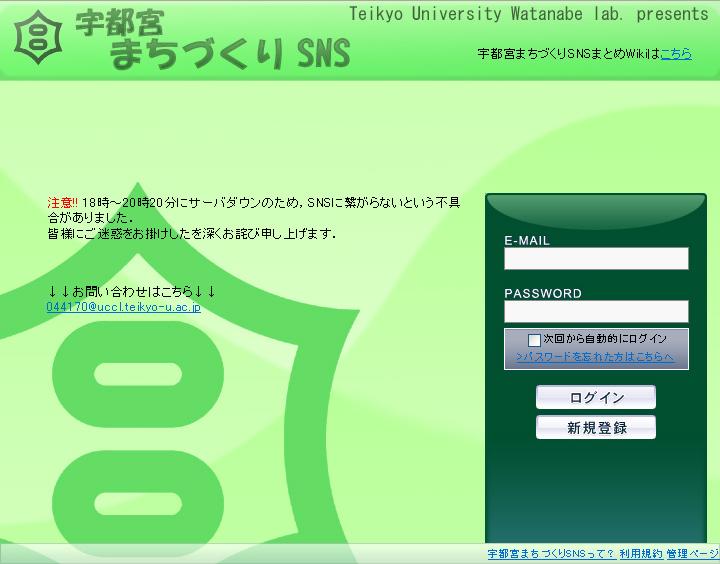Click the ログイン button
Viewport: 720px width, 564px height.
point(596,397)
